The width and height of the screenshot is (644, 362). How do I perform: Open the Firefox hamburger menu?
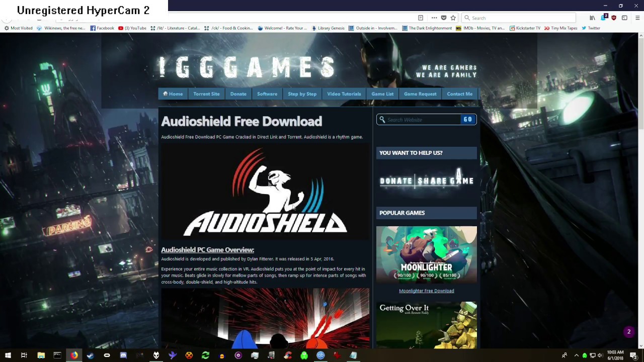tap(636, 18)
